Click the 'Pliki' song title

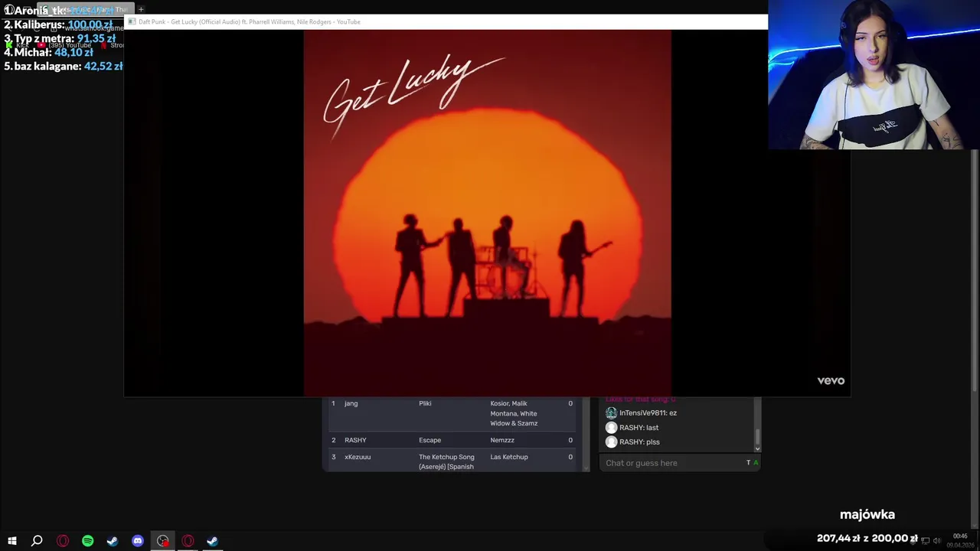tap(425, 403)
